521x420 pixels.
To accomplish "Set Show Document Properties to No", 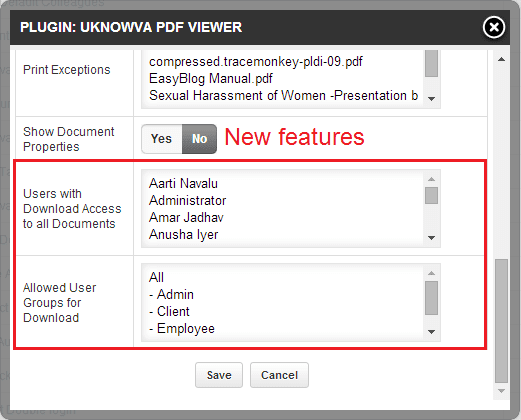I will click(199, 139).
